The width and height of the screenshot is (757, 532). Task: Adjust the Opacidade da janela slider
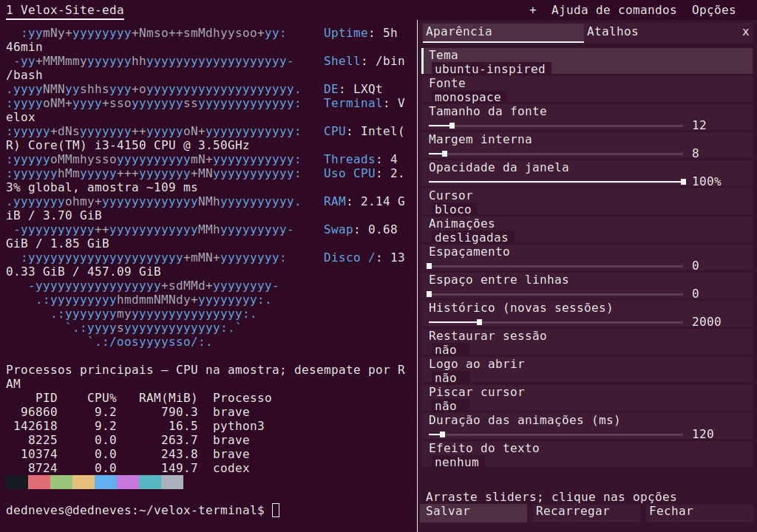(556, 182)
